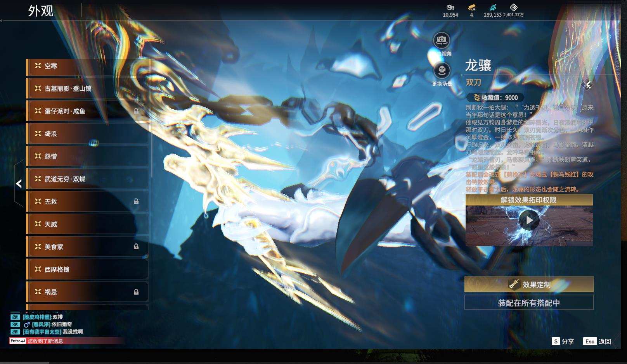Open the camera view angle control

[x=441, y=40]
